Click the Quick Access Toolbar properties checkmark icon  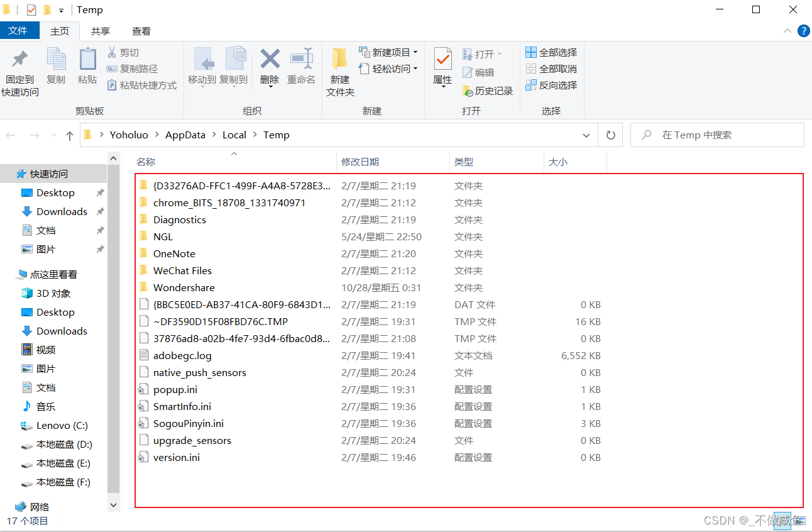pos(31,10)
